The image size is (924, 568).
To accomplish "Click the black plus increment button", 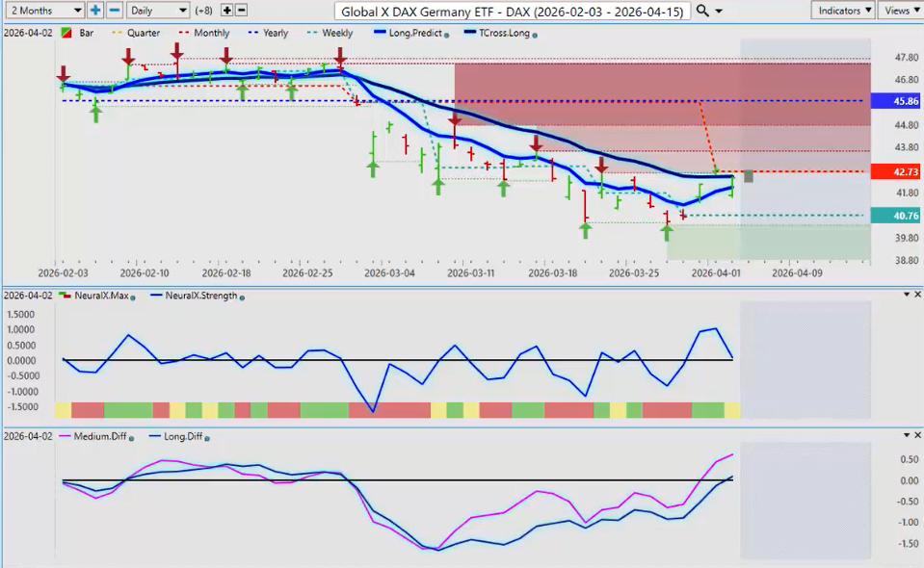I will coord(226,10).
